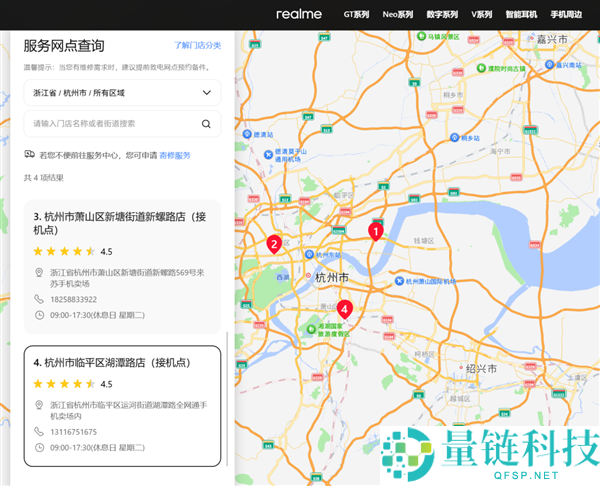Click the star rating of store 3
Screen dimensions: 600x486
[64, 251]
